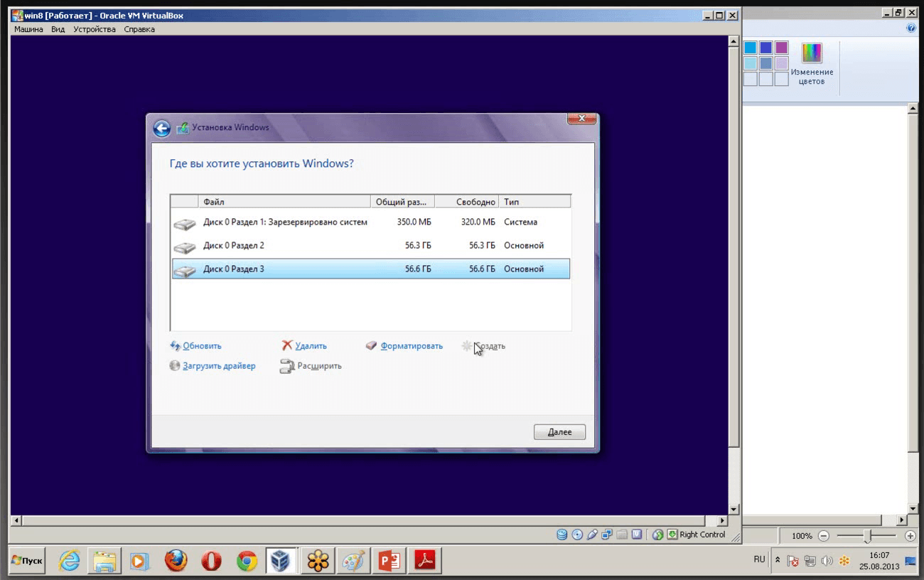This screenshot has height=580, width=924.
Task: Select the Диск 0 Раздел 2 row
Action: click(x=371, y=246)
